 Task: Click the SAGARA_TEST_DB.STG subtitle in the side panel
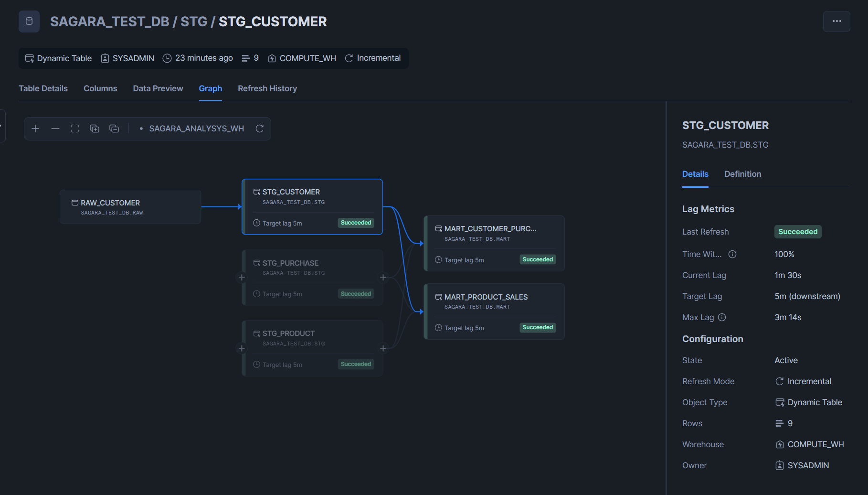click(725, 145)
